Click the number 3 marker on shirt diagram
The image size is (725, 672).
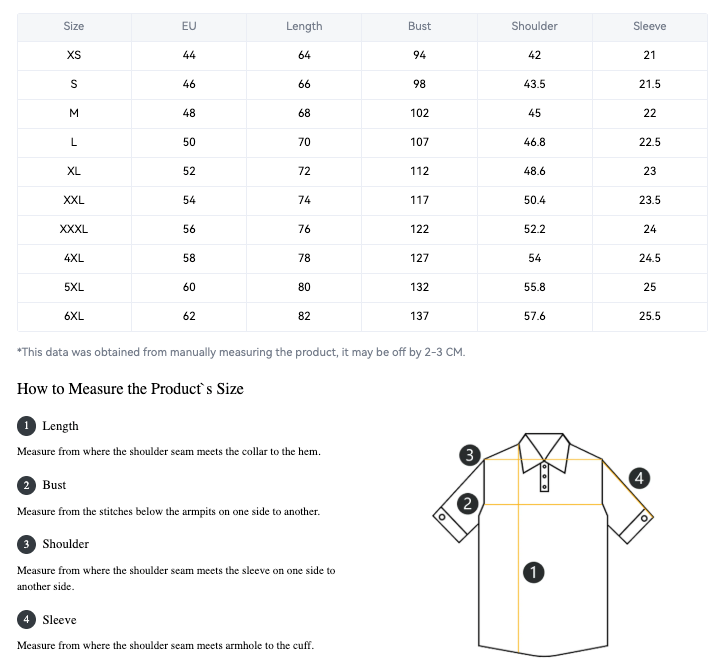coord(471,455)
